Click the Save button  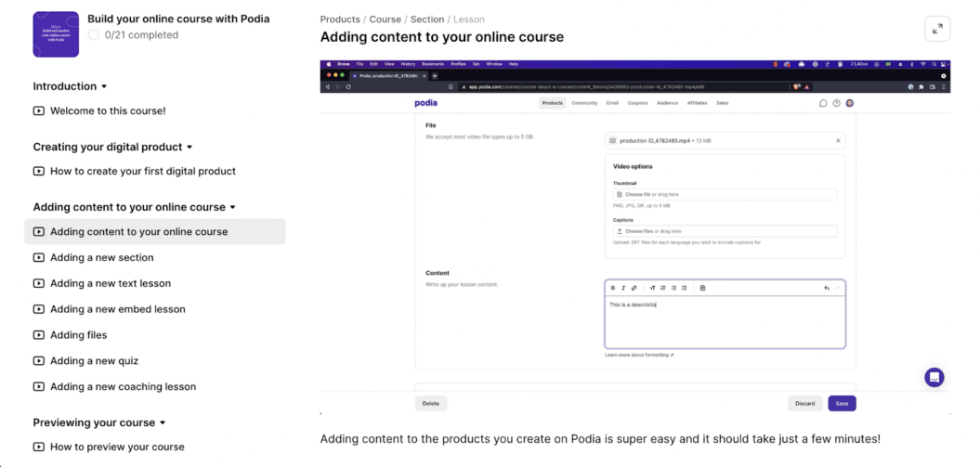click(842, 403)
